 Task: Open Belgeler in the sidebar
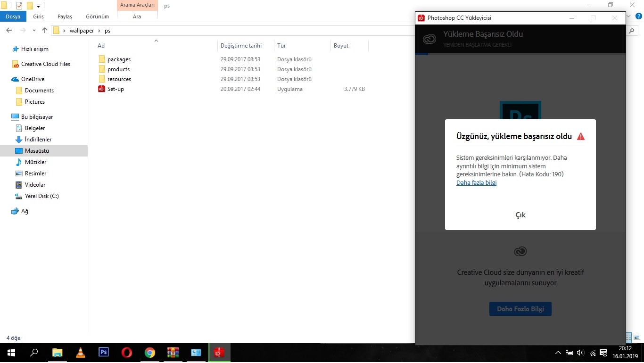[x=35, y=128]
